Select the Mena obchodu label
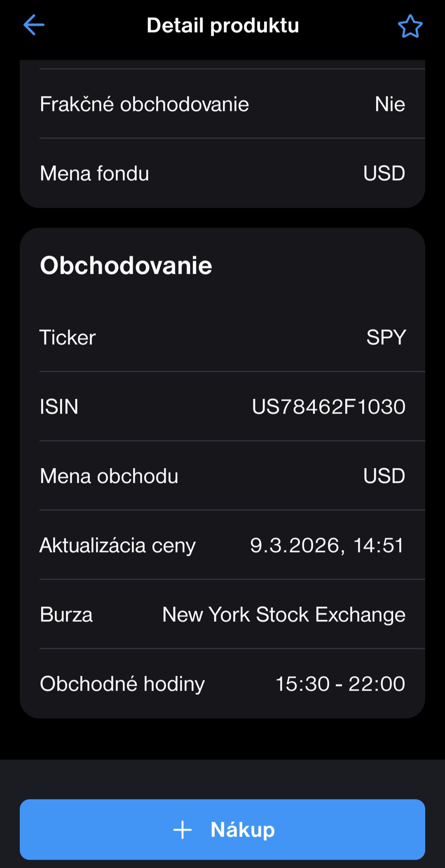The image size is (445, 868). pyautogui.click(x=109, y=476)
